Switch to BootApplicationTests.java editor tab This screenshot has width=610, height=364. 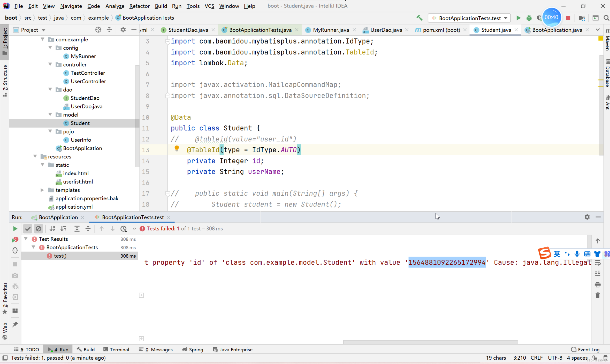pos(260,30)
